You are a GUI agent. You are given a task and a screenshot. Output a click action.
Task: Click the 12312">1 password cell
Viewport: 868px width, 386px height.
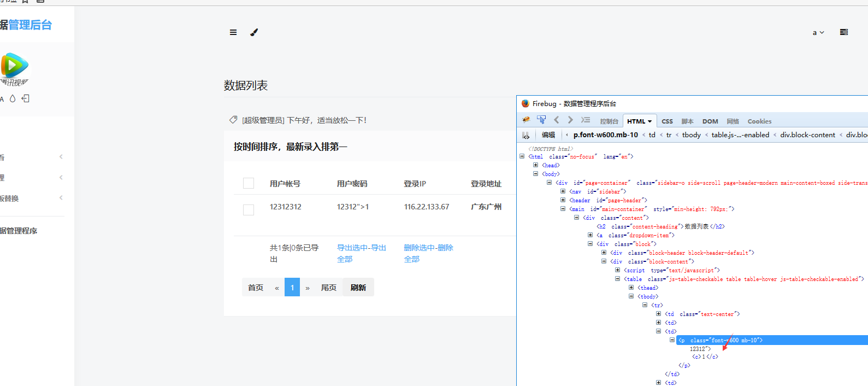(x=353, y=207)
